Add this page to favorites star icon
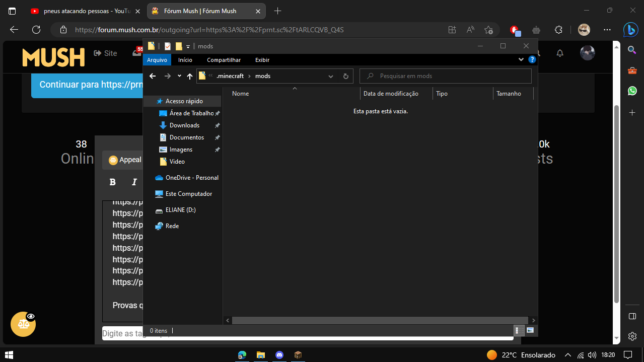 coord(488,30)
